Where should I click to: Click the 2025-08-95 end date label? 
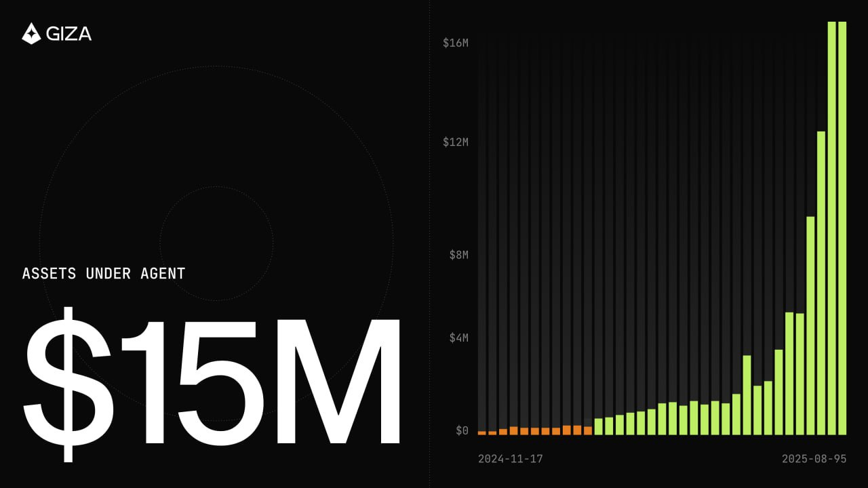(x=814, y=459)
